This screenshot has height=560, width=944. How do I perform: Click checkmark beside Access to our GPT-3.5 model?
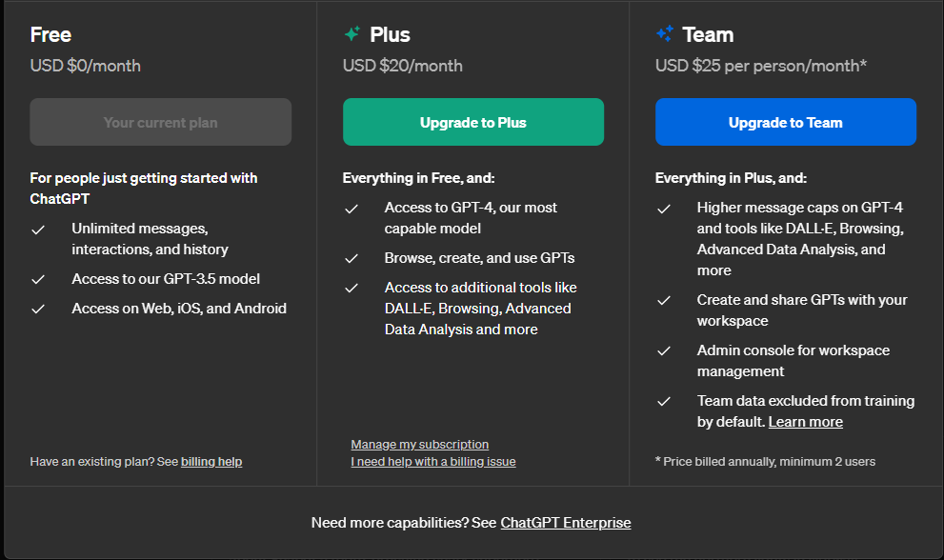coord(38,279)
